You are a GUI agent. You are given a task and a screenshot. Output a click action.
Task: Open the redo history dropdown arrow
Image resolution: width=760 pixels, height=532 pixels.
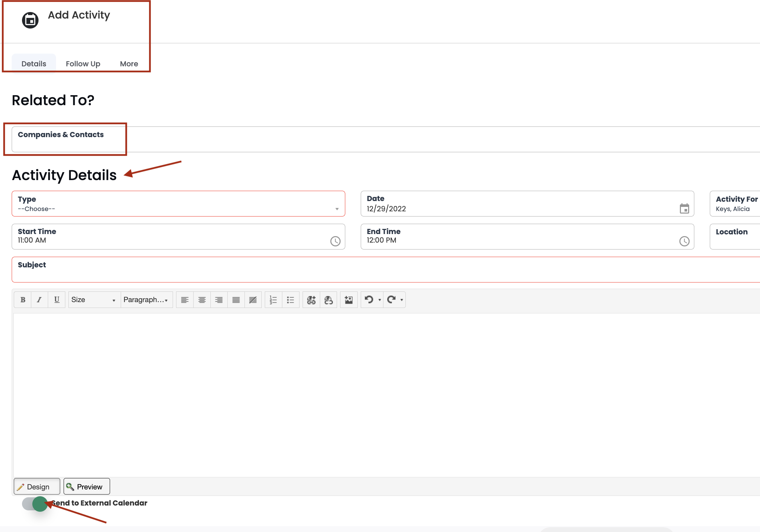coord(402,300)
